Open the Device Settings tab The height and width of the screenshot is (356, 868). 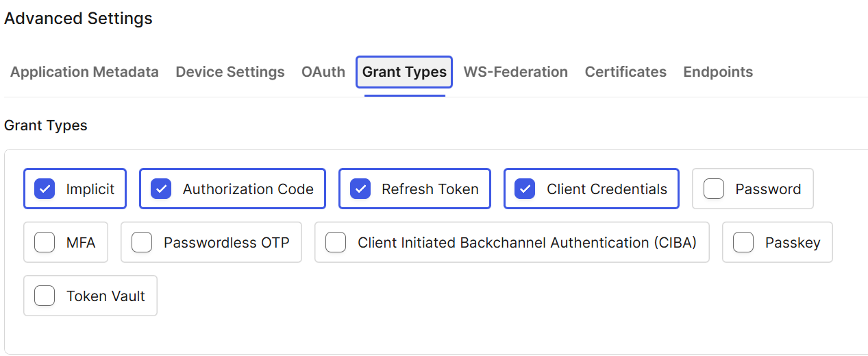point(230,72)
